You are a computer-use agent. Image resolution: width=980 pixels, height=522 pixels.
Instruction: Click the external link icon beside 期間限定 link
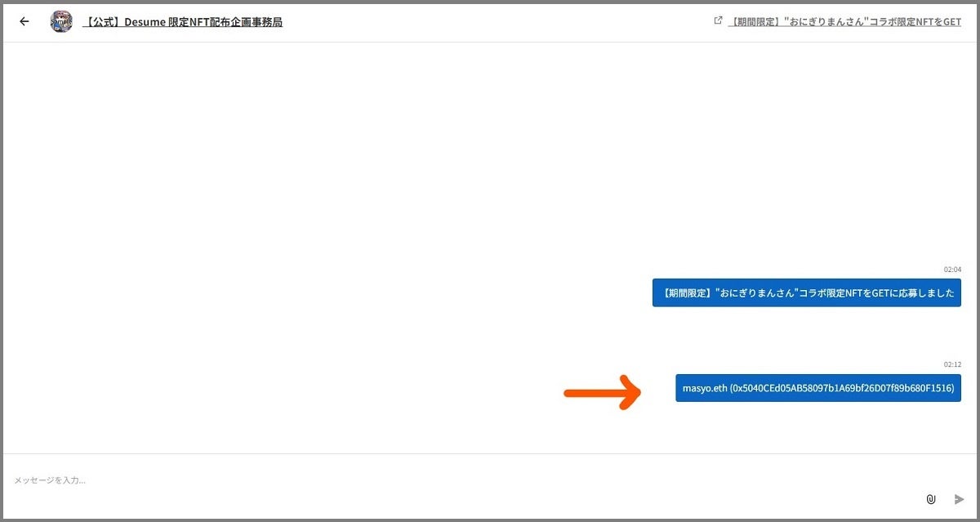point(718,21)
